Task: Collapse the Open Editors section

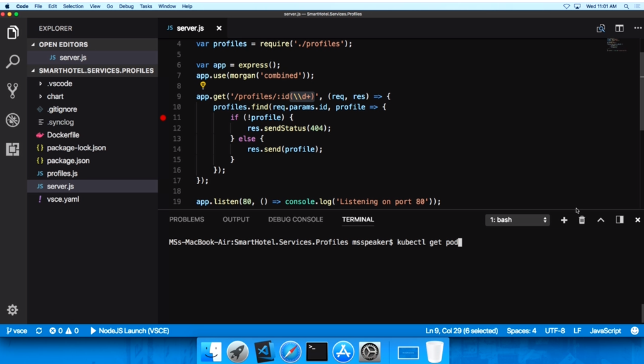Action: pos(63,45)
